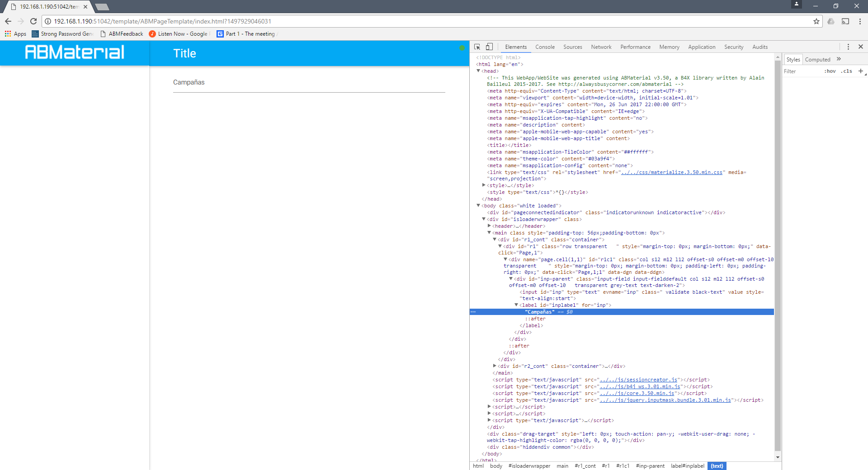Activate the inspect element picker icon
868x470 pixels.
pyautogui.click(x=477, y=47)
